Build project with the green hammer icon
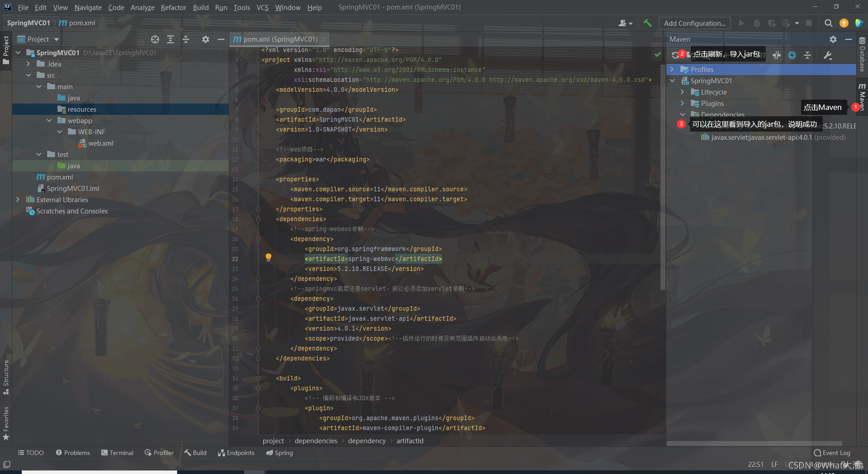 pos(647,23)
